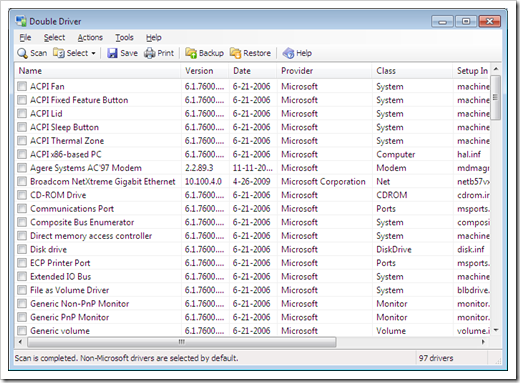Click the Save floppy disk icon
The height and width of the screenshot is (383, 520).
tap(112, 53)
